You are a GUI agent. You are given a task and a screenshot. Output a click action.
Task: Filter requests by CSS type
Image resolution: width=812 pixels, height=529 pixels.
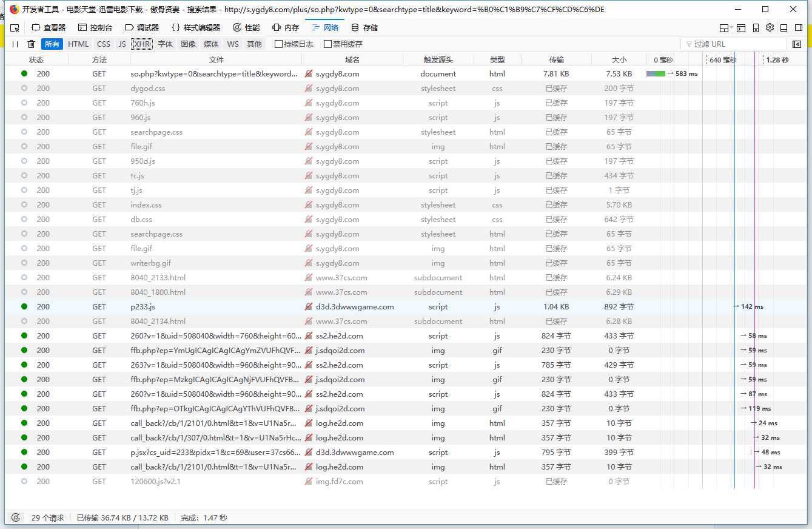point(104,44)
